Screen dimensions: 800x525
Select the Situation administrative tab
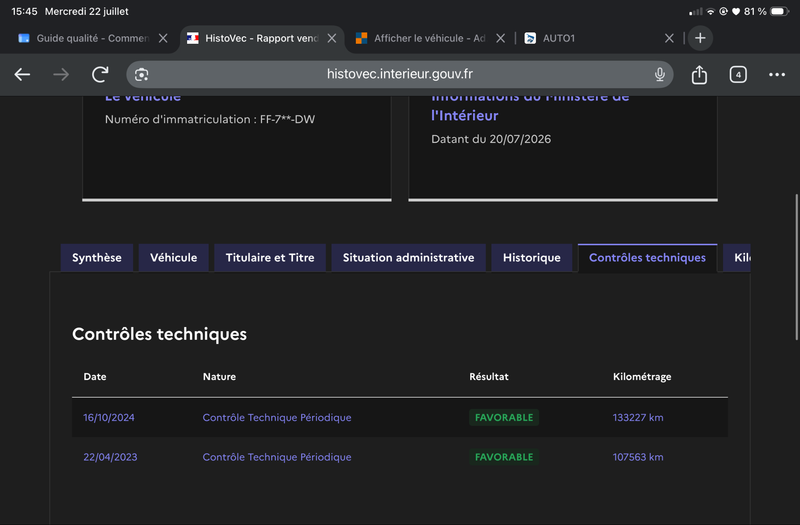tap(408, 258)
